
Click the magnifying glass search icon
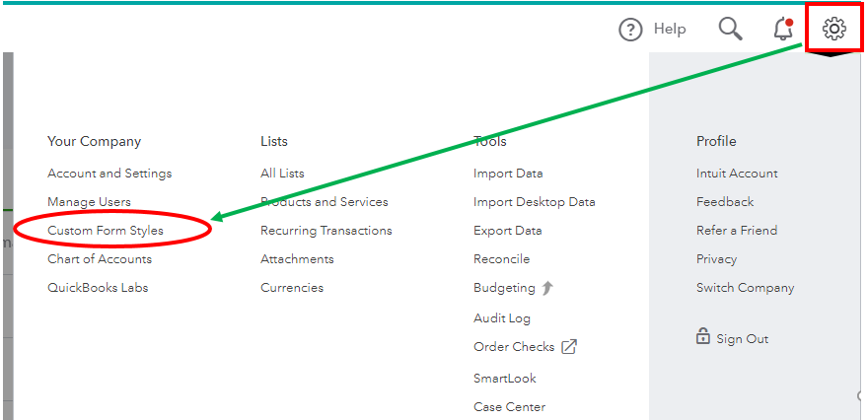coord(730,29)
